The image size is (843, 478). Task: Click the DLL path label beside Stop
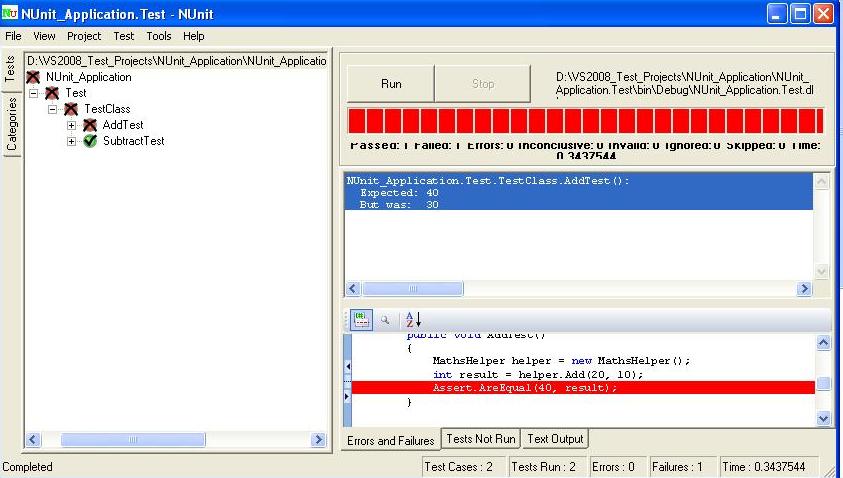pos(685,84)
